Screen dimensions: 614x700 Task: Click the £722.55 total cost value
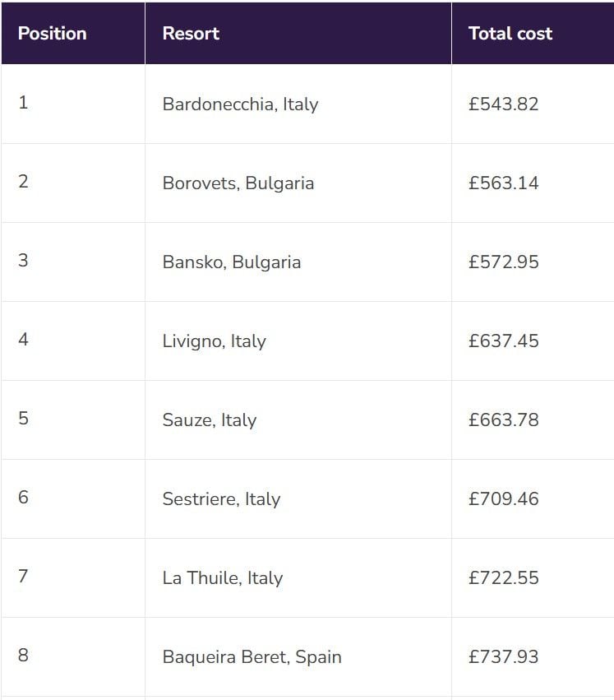504,578
